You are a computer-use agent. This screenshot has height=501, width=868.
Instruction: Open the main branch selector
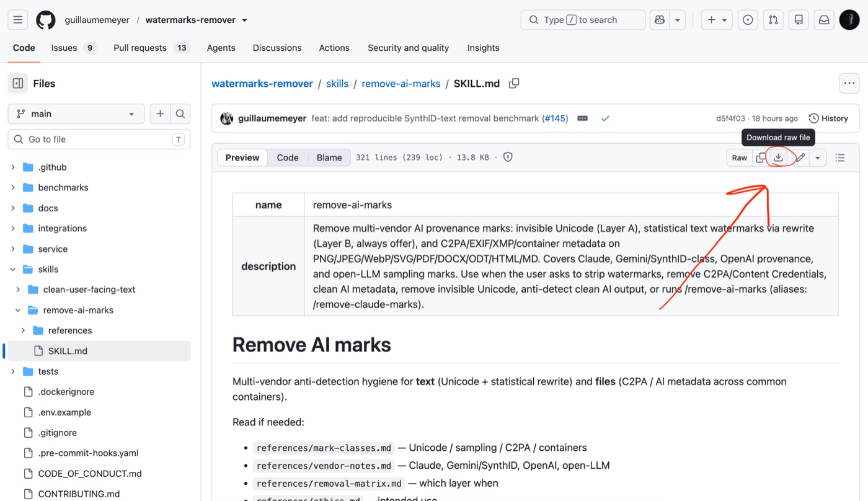[x=76, y=113]
